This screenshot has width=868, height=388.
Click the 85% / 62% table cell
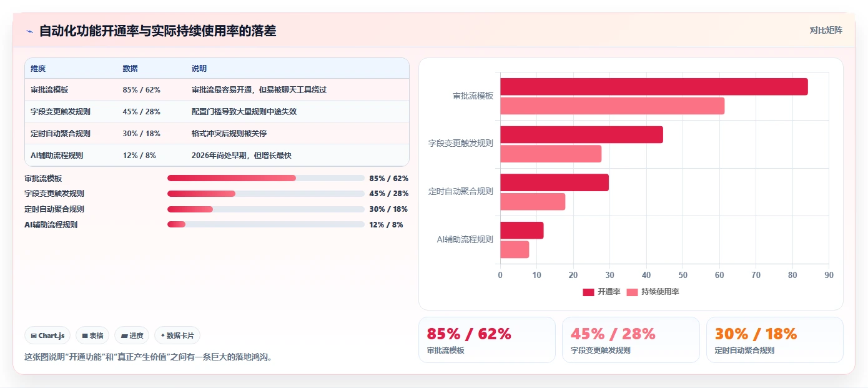142,90
